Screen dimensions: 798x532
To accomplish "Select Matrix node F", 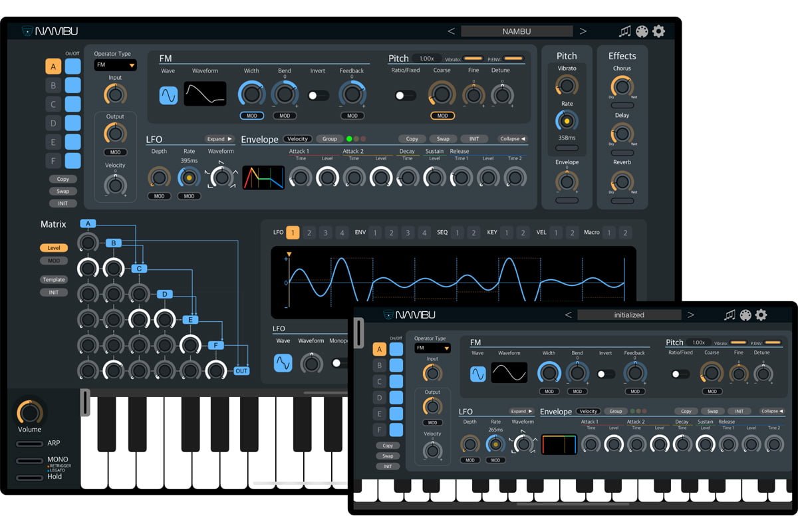I will point(216,345).
